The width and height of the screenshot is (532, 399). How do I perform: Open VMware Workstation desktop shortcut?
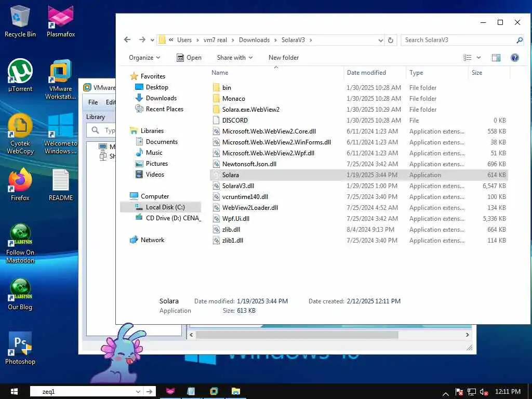pyautogui.click(x=60, y=79)
